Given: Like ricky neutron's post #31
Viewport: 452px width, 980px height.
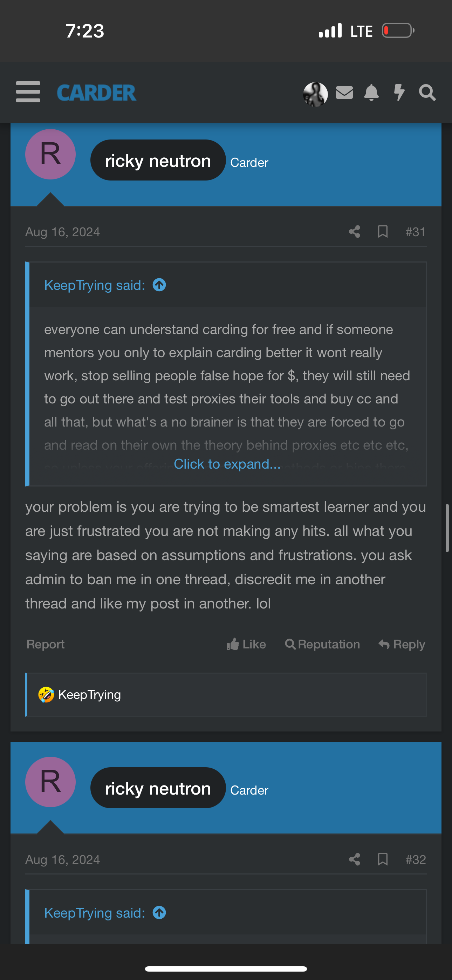Looking at the screenshot, I should coord(246,644).
